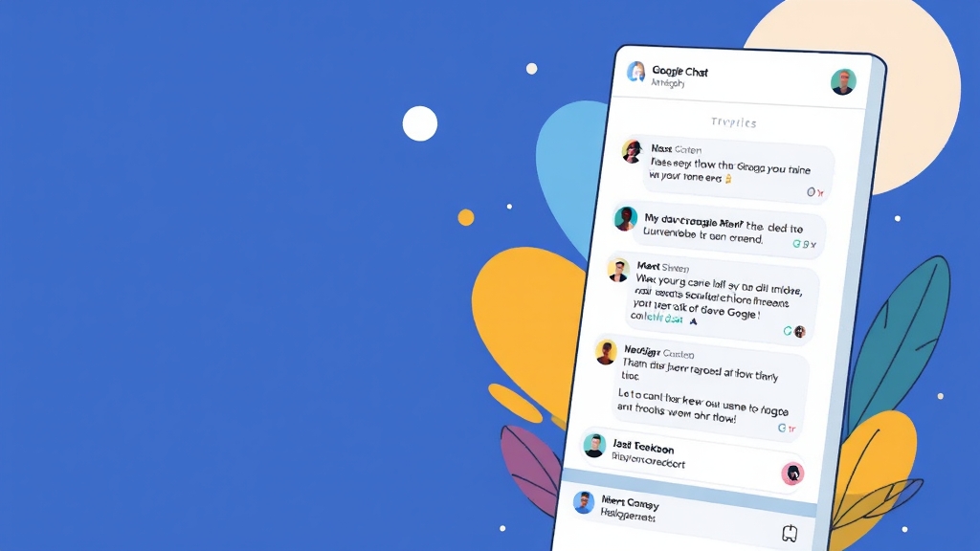Screen dimensions: 980x551
Task: Click the Mert Comay blue avatar
Action: coord(584,502)
